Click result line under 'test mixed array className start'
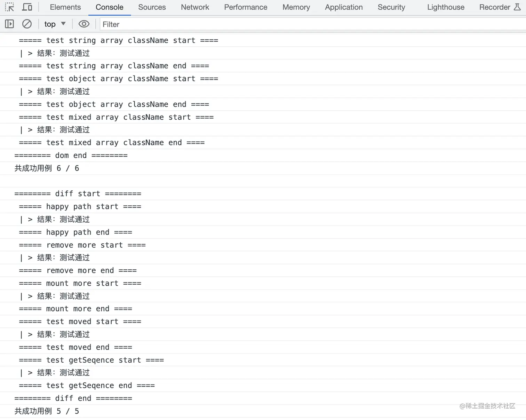 263,130
